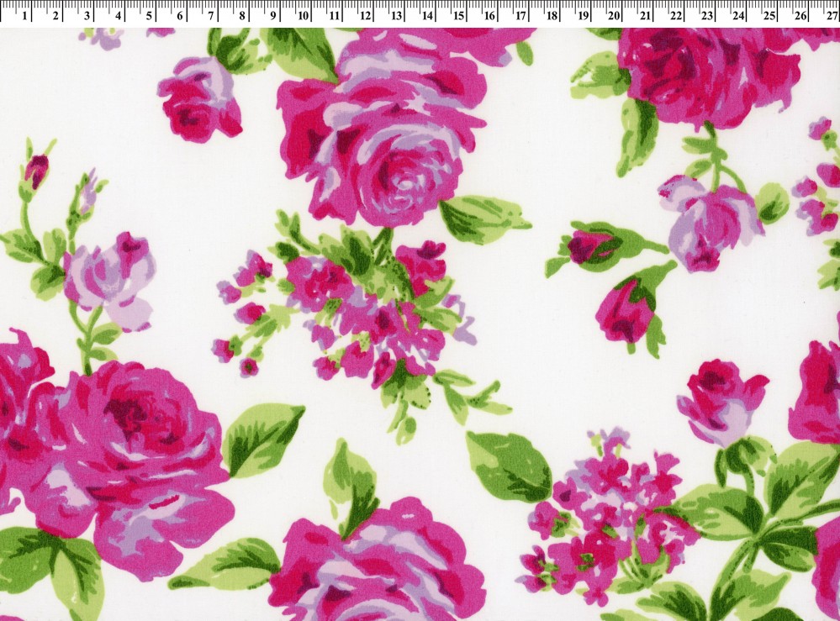Screen dimensions: 840x621
Task: Click the ruler number 2
Action: pos(55,15)
